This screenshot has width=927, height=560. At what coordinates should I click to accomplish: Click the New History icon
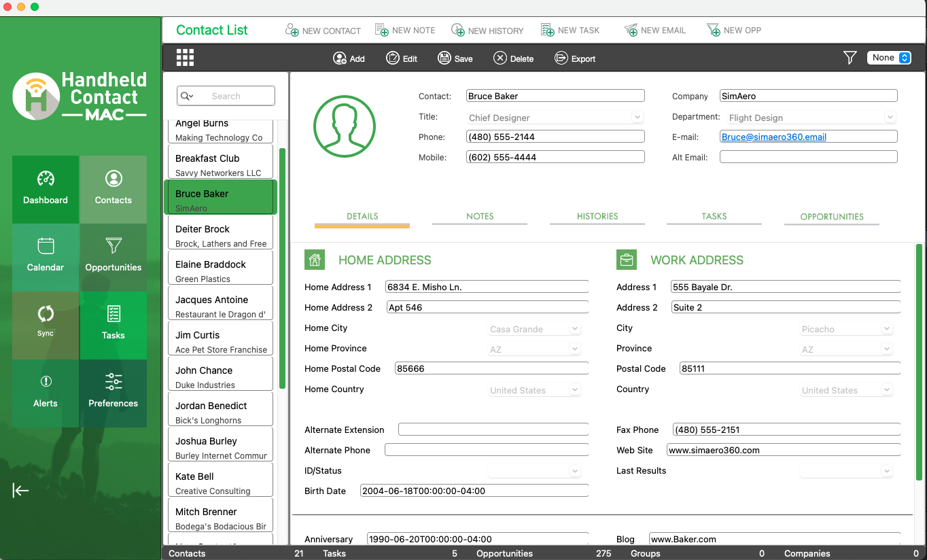click(x=458, y=30)
